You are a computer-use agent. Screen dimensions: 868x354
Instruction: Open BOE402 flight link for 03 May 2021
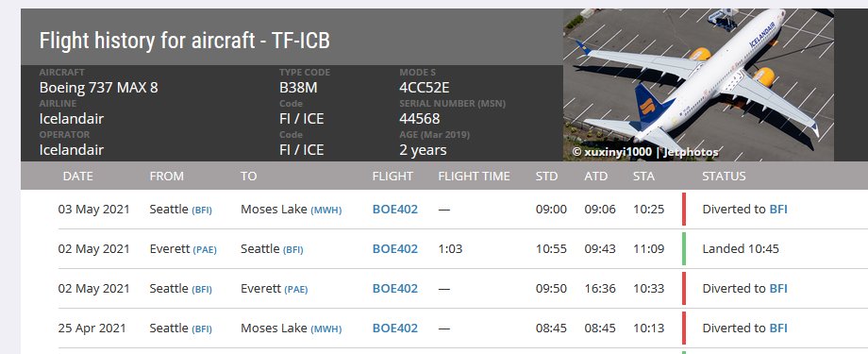pos(394,210)
